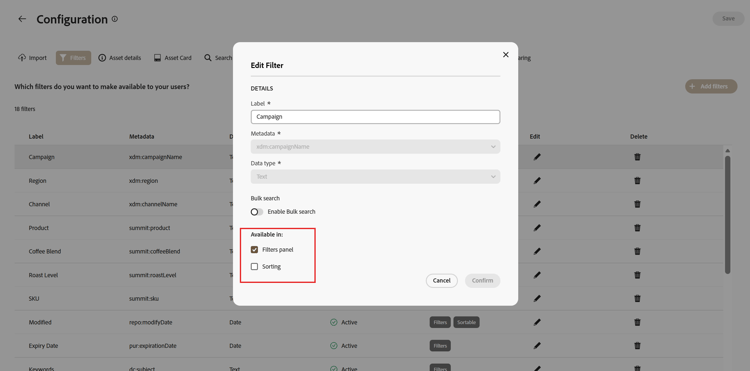
Task: Click the Label column header
Action: [36, 137]
